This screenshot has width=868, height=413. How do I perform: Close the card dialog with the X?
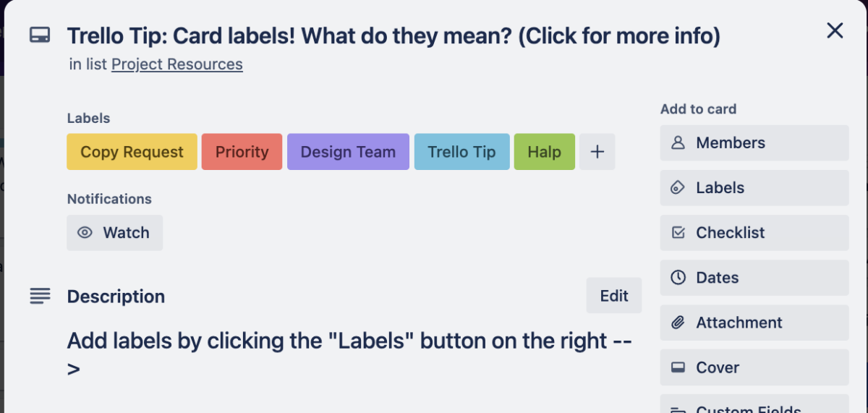click(x=835, y=30)
